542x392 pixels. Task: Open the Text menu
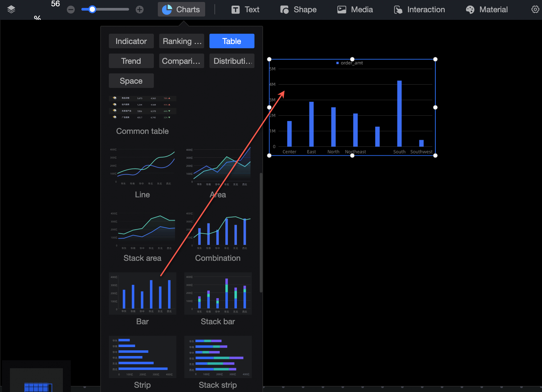point(245,10)
